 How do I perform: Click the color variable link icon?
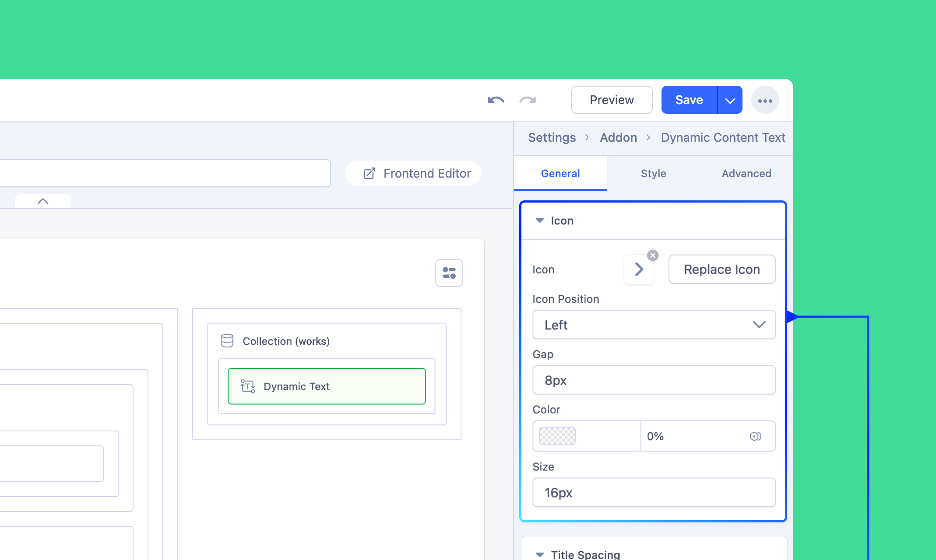click(755, 436)
